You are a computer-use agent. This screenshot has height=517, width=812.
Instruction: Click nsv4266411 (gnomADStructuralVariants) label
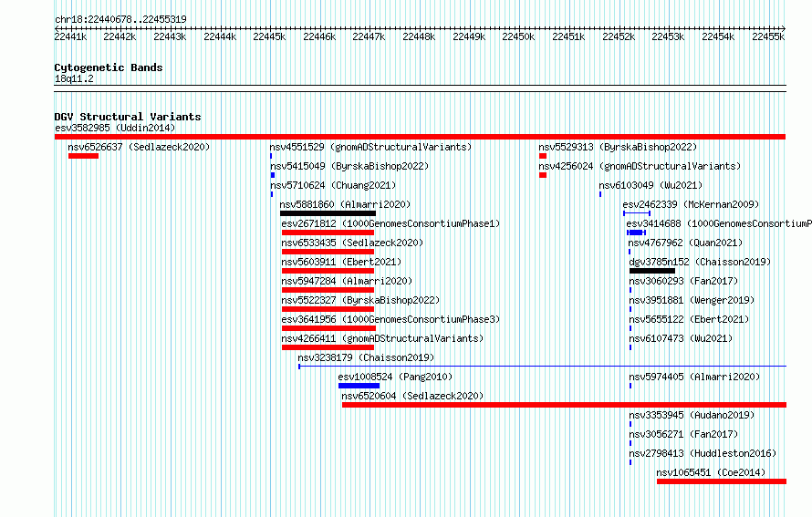point(382,338)
